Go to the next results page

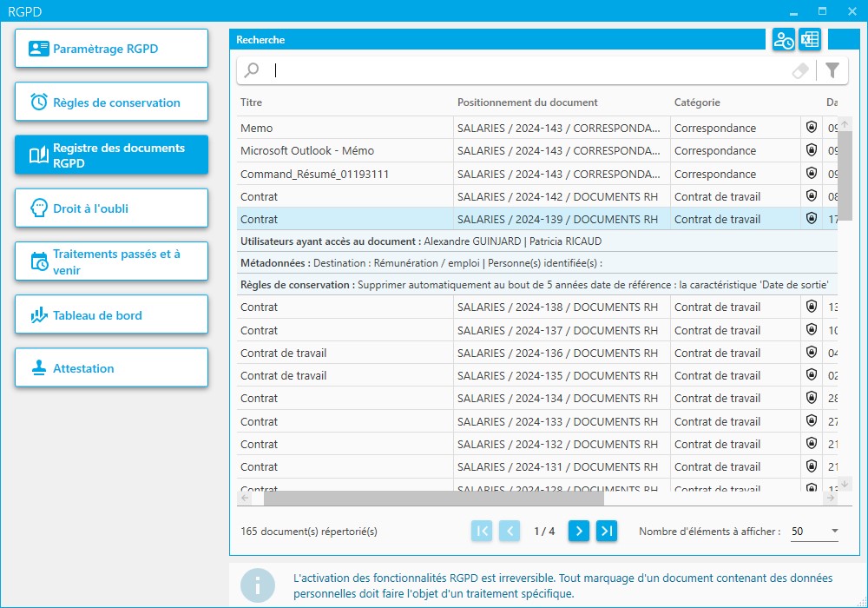[x=578, y=531]
